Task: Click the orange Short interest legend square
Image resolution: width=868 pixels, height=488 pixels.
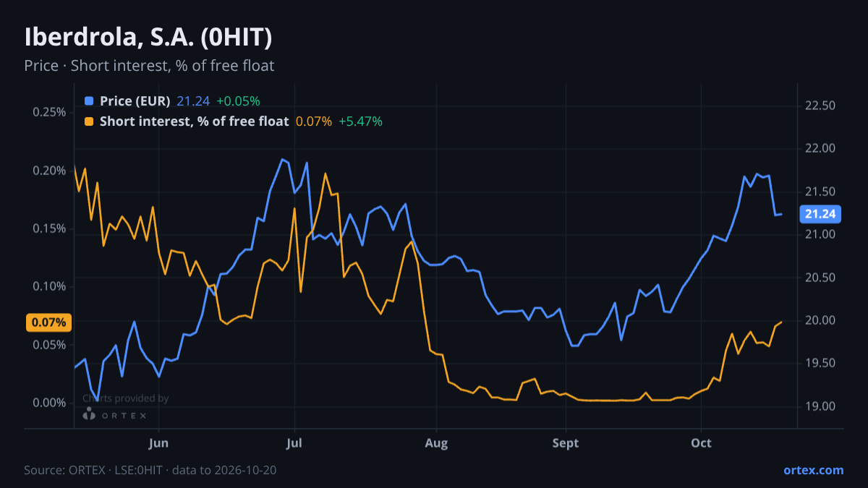Action: tap(89, 121)
